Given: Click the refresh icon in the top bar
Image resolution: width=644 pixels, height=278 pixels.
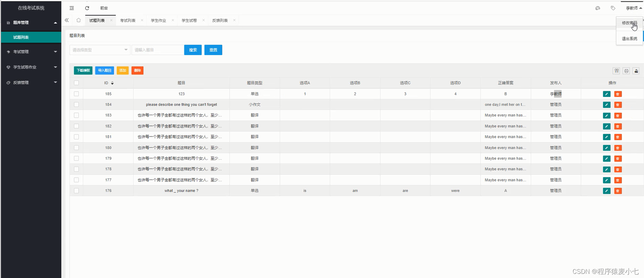Looking at the screenshot, I should coord(87,8).
